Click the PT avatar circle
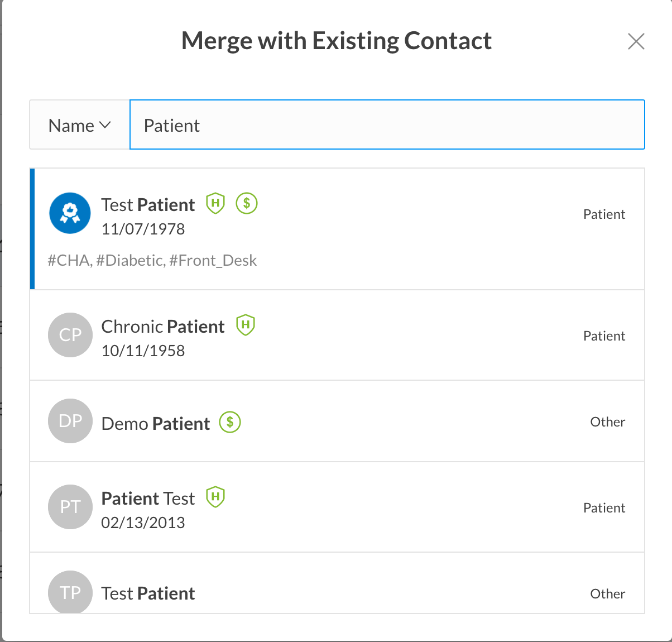This screenshot has height=642, width=672. click(70, 507)
